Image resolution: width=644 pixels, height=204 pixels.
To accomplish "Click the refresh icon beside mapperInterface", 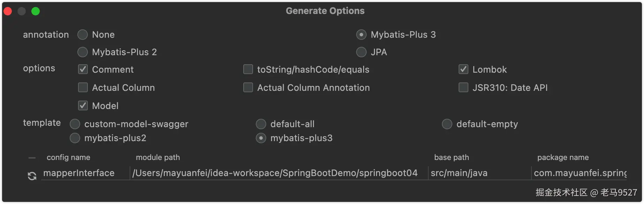I will [32, 176].
